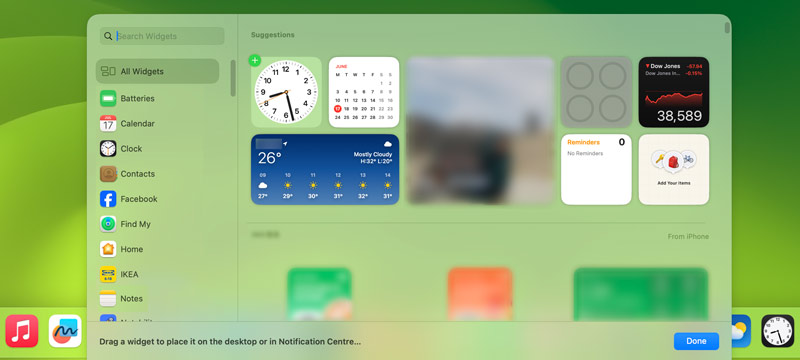Image resolution: width=800 pixels, height=360 pixels.
Task: Select the Dow Jones stocks widget
Action: pyautogui.click(x=673, y=92)
